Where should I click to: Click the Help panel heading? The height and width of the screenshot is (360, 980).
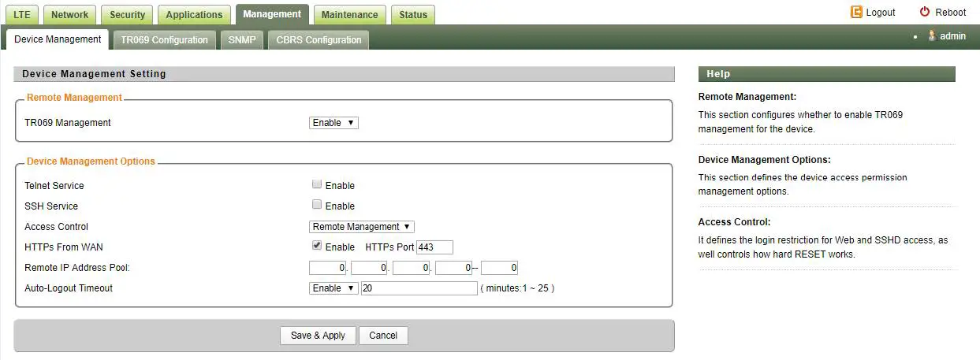(x=718, y=74)
